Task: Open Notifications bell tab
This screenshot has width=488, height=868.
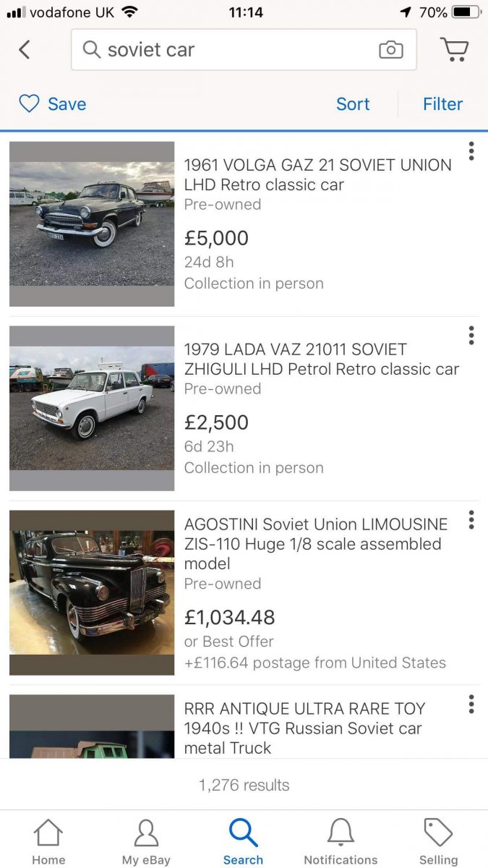Action: pyautogui.click(x=341, y=842)
